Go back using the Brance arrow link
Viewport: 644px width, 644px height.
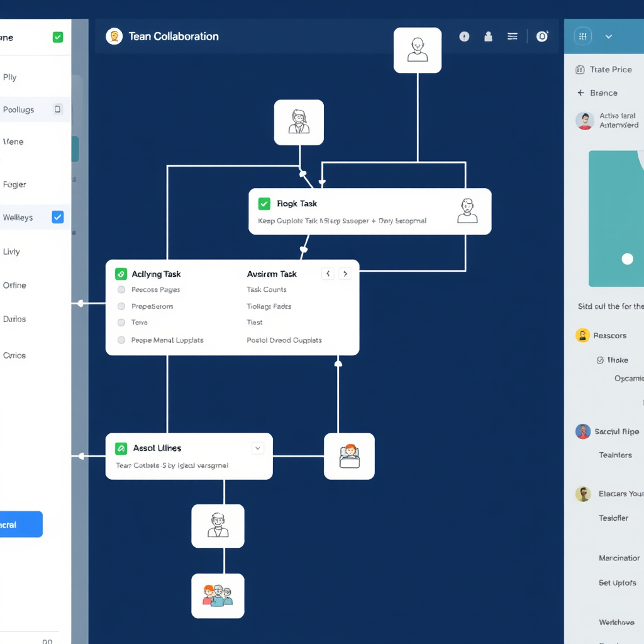[x=580, y=93]
